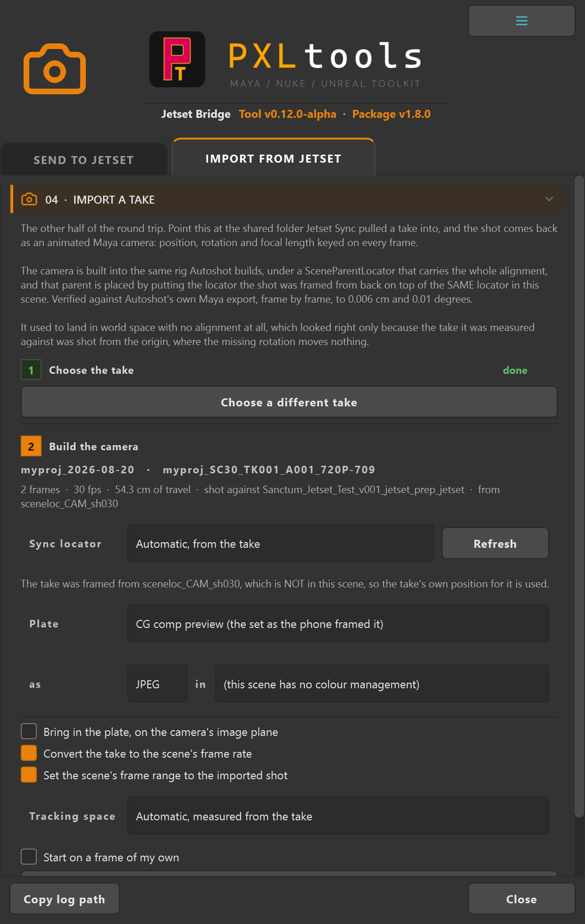The image size is (585, 924).
Task: Click the 'Package v1.8.0' version text
Action: pos(391,114)
